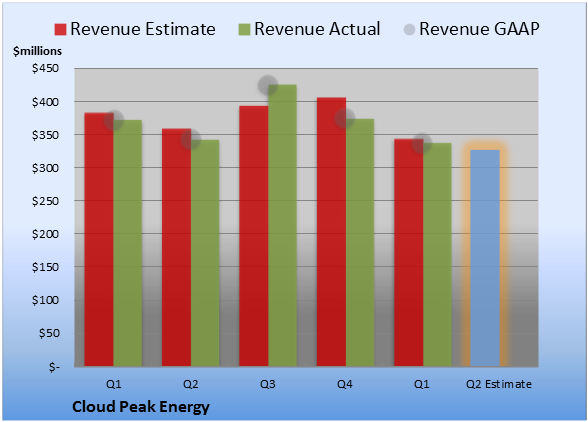
Task: Select the green Q4 actual bar
Action: (360, 242)
